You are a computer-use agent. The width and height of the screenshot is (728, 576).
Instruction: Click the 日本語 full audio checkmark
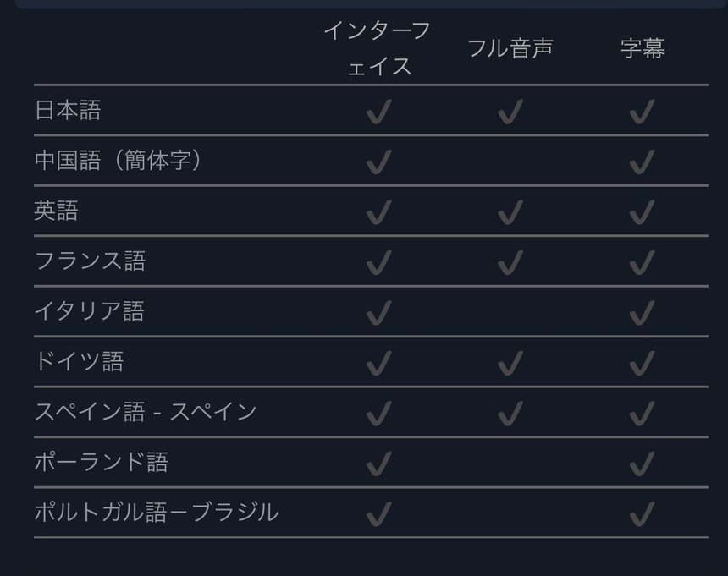point(510,112)
